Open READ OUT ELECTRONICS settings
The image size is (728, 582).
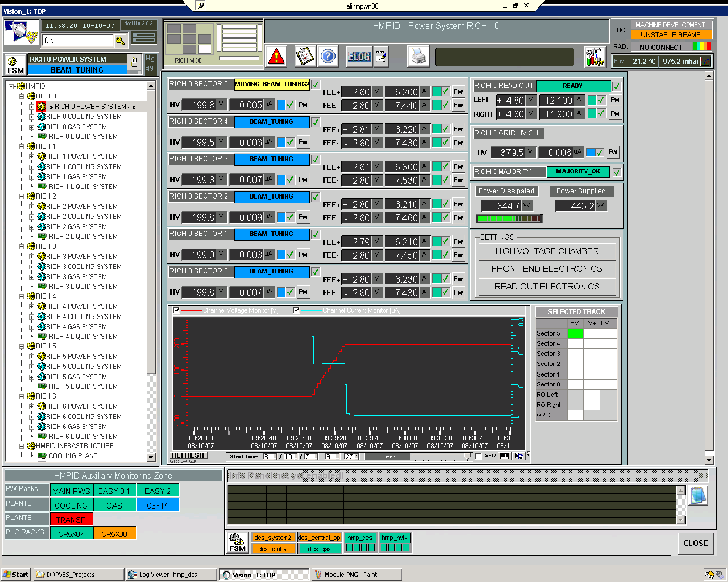click(547, 287)
